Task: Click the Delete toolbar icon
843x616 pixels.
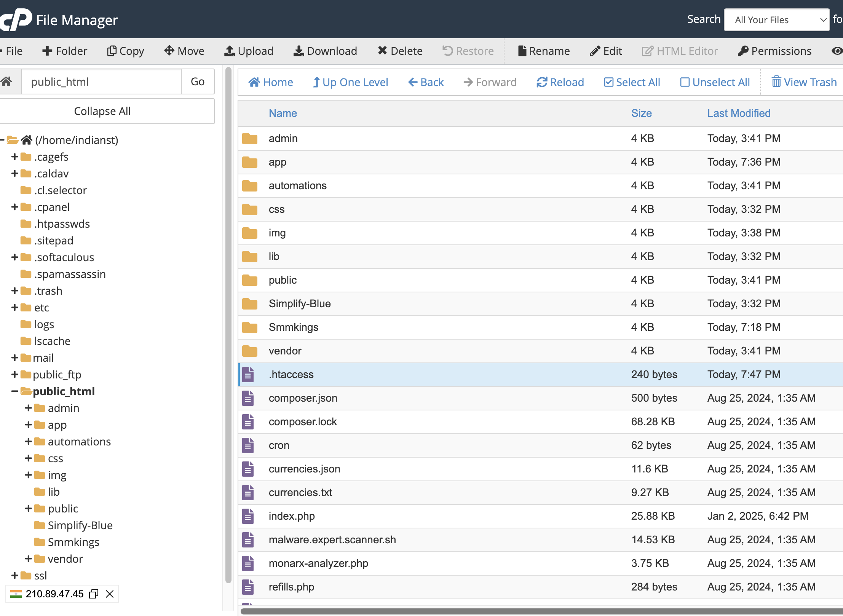Action: [x=382, y=51]
